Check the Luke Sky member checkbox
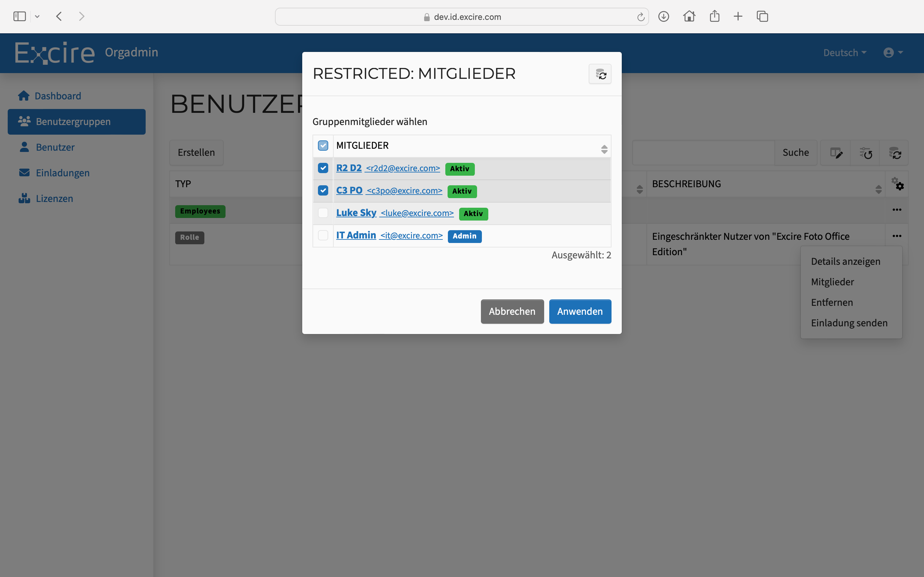This screenshot has height=577, width=924. (x=323, y=213)
